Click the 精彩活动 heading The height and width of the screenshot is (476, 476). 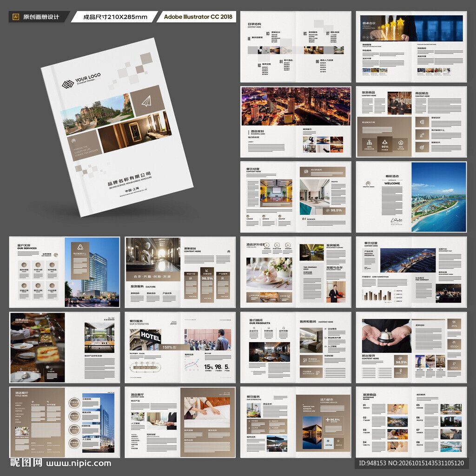(x=392, y=176)
